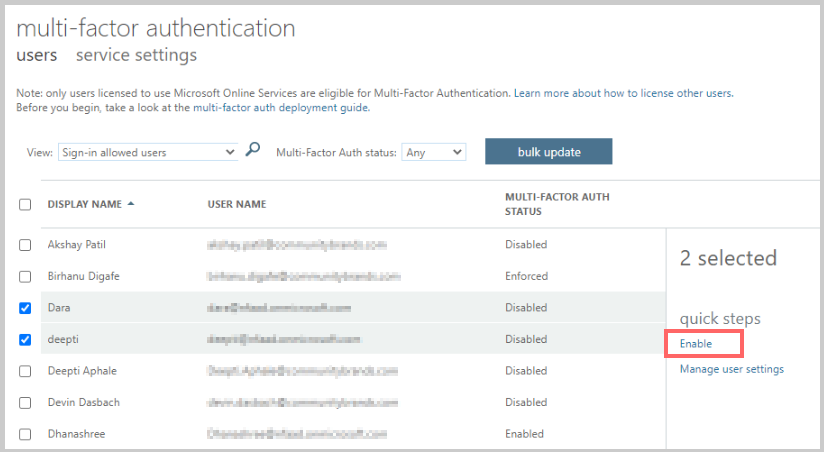The width and height of the screenshot is (824, 452).
Task: Click the blurred user name in Dhanashree's row
Action: [297, 434]
